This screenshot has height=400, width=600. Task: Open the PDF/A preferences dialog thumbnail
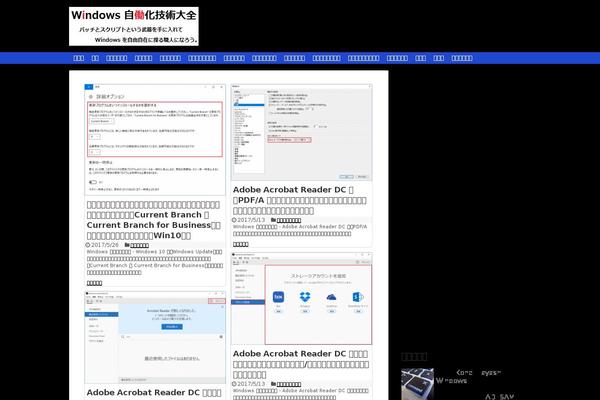coord(302,132)
